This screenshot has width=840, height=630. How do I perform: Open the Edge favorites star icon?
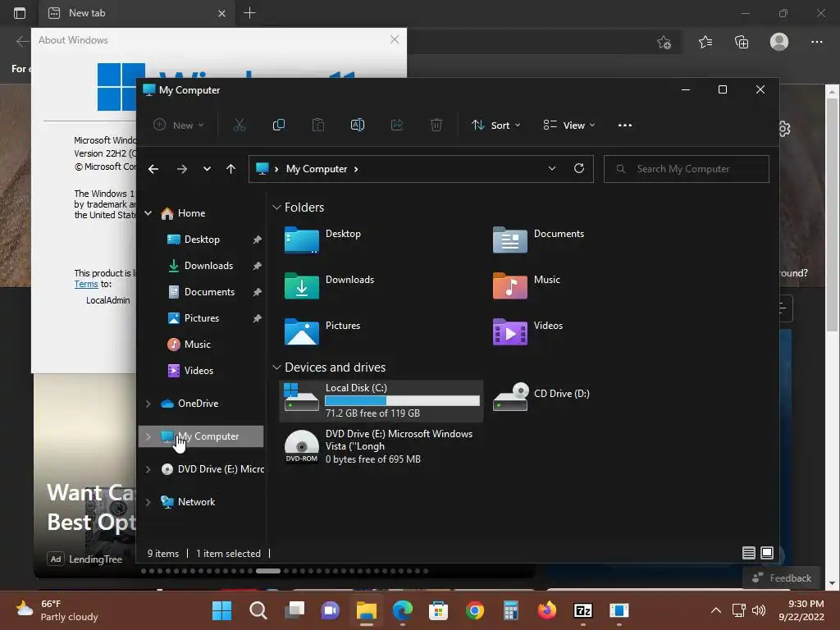click(705, 42)
